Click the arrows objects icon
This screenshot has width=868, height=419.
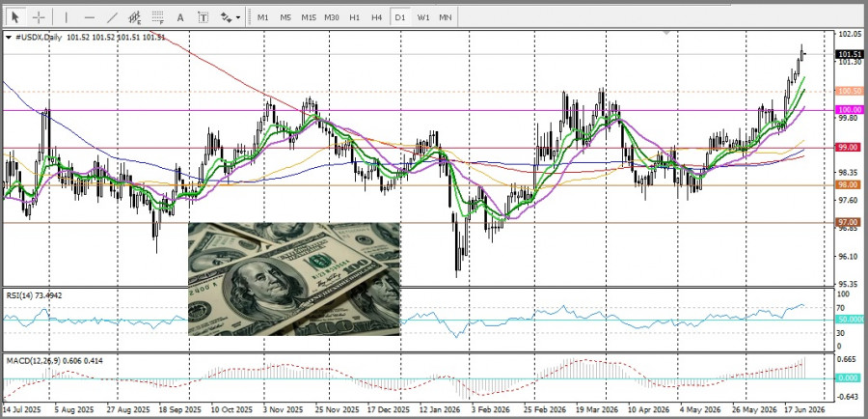point(226,17)
